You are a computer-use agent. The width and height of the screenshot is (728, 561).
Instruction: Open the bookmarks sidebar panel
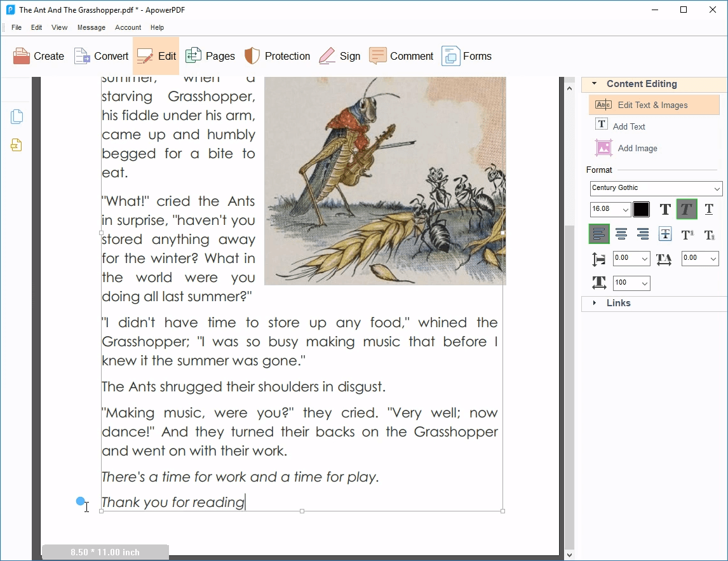point(17,145)
